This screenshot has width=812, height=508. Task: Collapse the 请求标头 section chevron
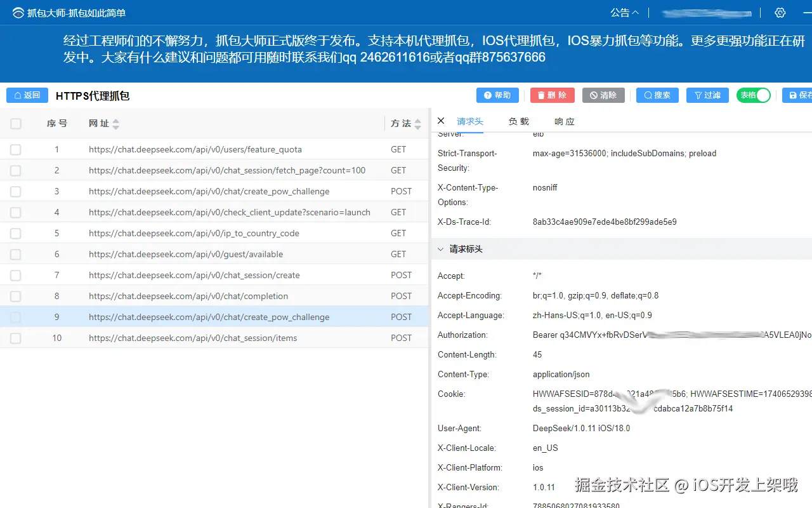coord(440,249)
